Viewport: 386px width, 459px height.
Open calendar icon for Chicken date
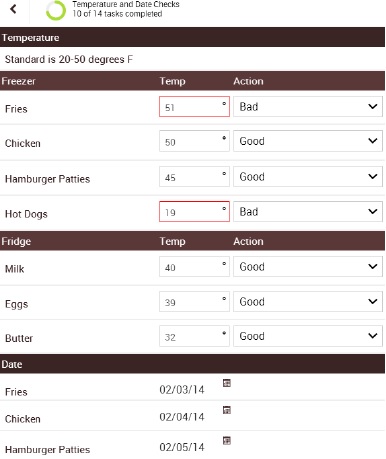pyautogui.click(x=227, y=410)
